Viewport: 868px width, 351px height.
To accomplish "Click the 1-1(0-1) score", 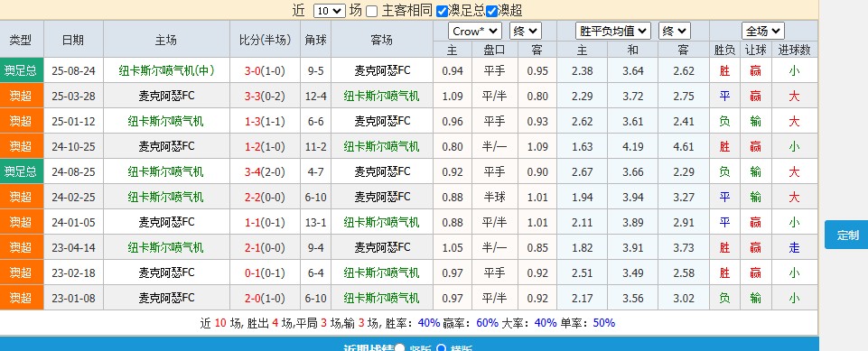I will tap(265, 222).
